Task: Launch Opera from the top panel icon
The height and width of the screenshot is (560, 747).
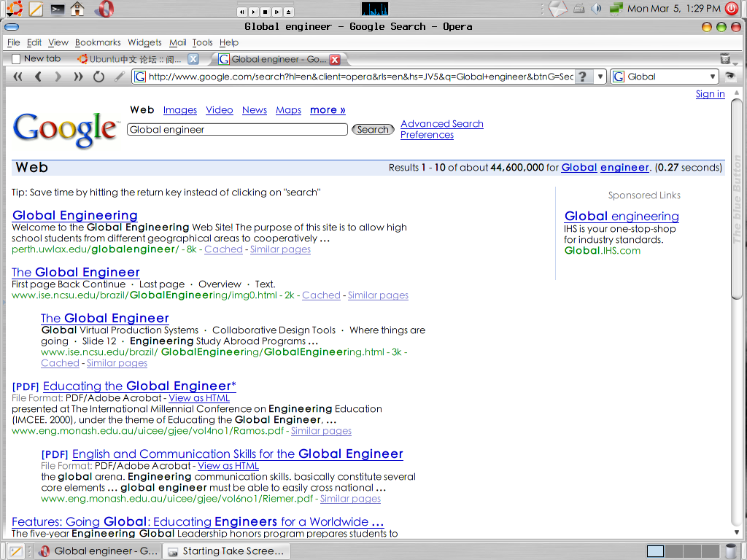Action: [x=105, y=9]
